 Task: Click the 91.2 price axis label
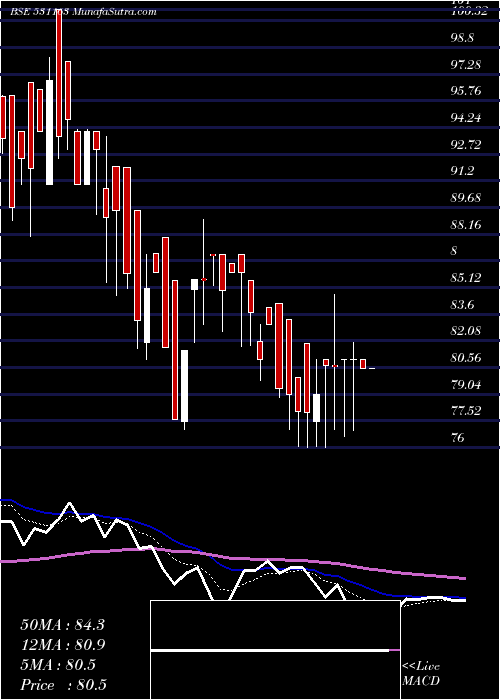tap(462, 171)
